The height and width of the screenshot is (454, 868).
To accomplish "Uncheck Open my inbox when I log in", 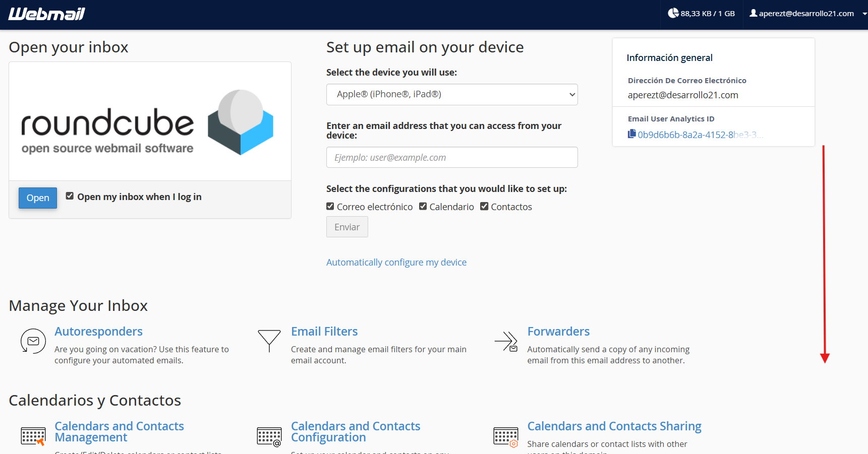I will tap(70, 196).
